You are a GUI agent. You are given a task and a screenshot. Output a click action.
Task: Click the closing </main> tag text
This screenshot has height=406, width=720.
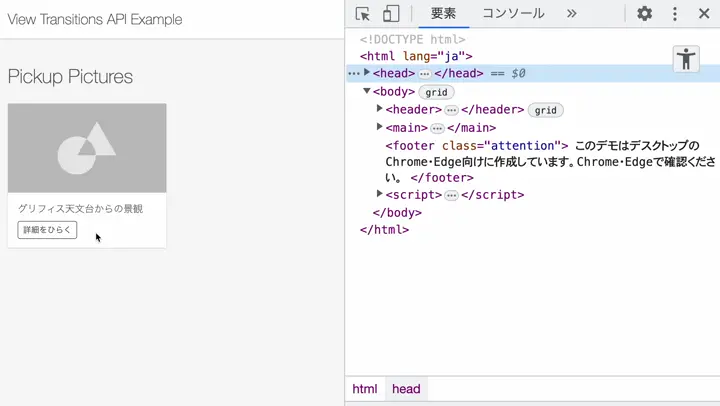click(x=471, y=128)
